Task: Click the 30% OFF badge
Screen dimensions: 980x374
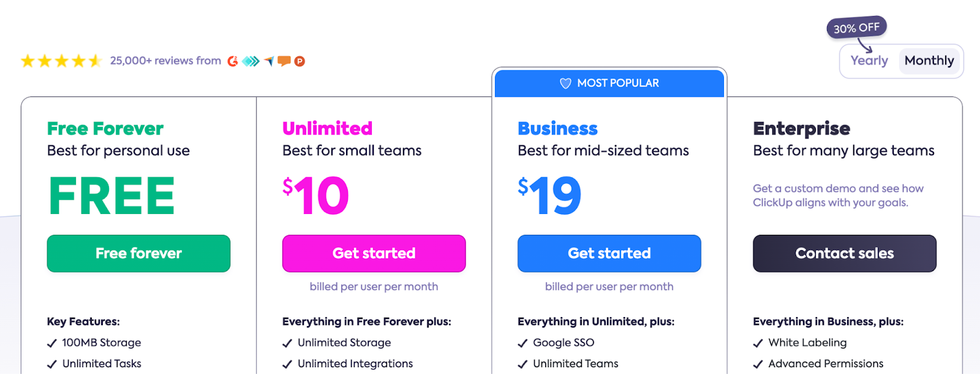Action: 856,28
